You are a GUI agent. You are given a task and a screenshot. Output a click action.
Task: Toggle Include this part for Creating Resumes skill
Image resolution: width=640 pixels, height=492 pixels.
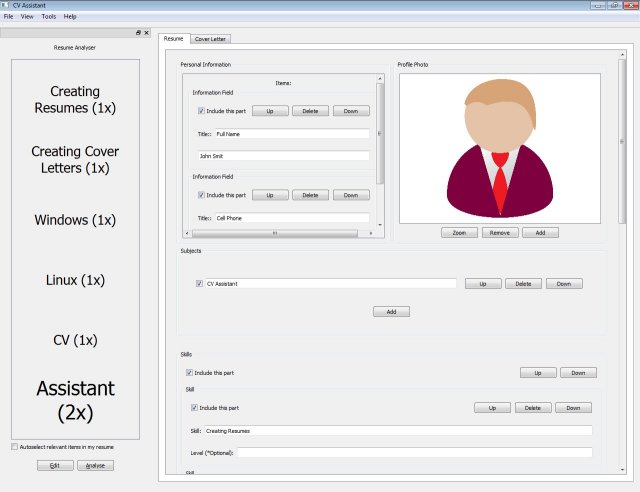194,407
